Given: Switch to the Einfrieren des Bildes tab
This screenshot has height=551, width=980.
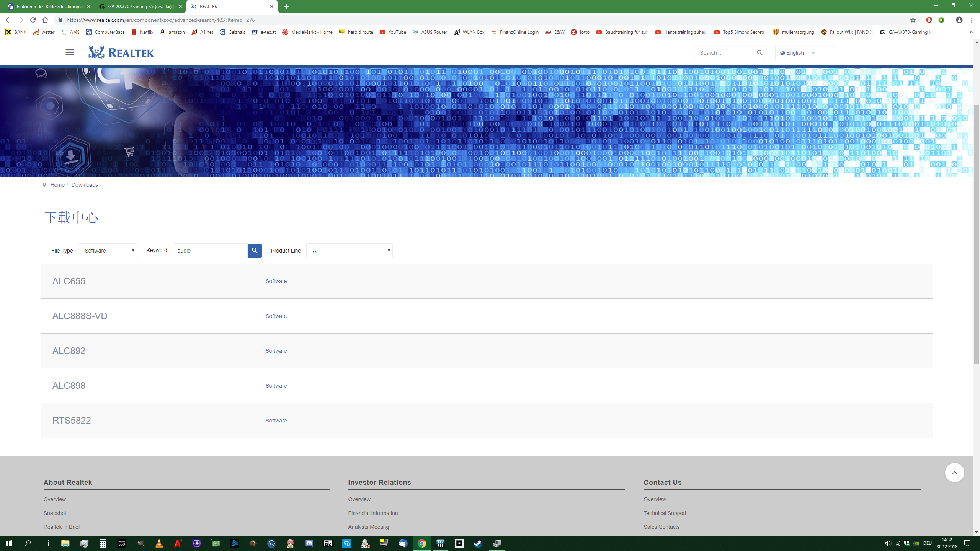Looking at the screenshot, I should coord(49,7).
